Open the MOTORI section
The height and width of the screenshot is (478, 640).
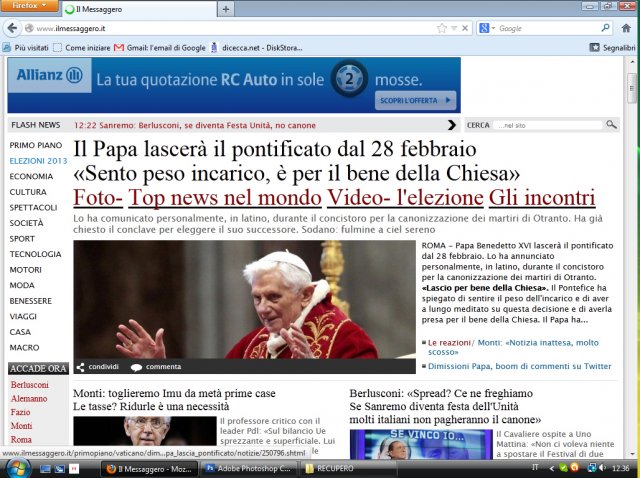click(26, 270)
